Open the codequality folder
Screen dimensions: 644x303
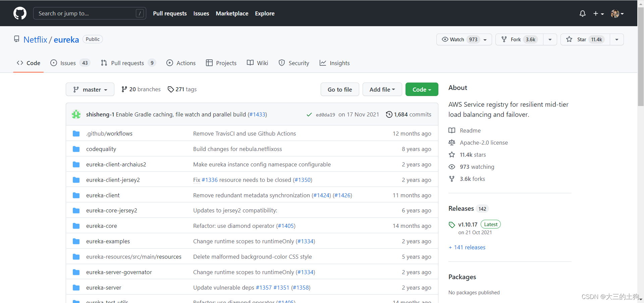pos(101,149)
